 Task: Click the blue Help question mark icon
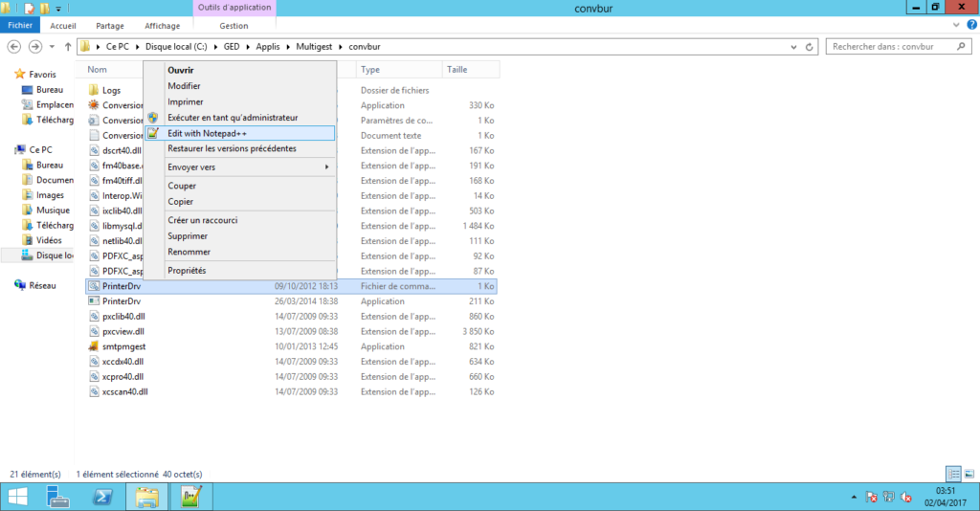pyautogui.click(x=970, y=26)
